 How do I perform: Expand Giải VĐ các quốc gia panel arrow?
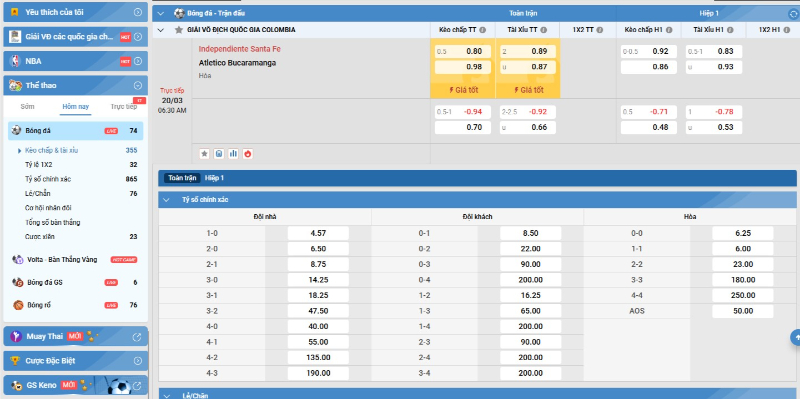point(138,37)
